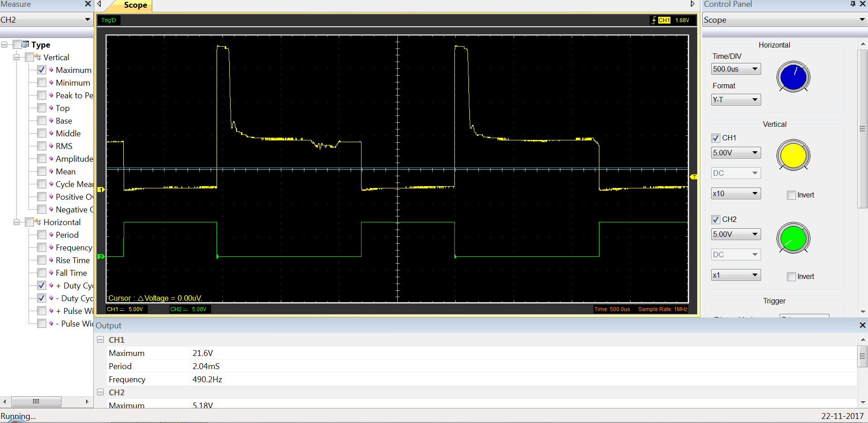Click the Measure panel horizontal scrollbar
Viewport: 868px width, 423px height.
tap(36, 401)
